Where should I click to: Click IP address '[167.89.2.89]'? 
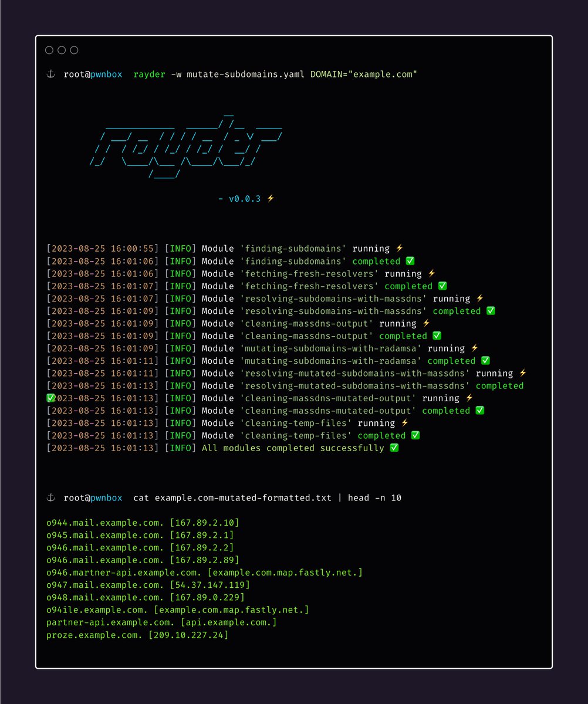point(205,560)
